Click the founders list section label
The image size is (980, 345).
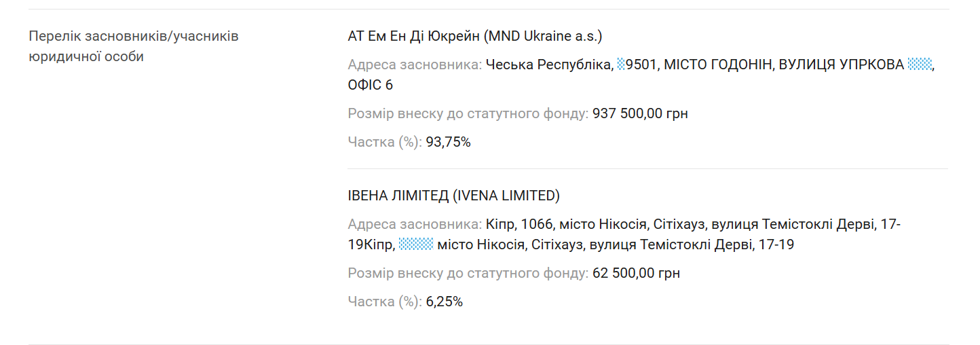(134, 46)
